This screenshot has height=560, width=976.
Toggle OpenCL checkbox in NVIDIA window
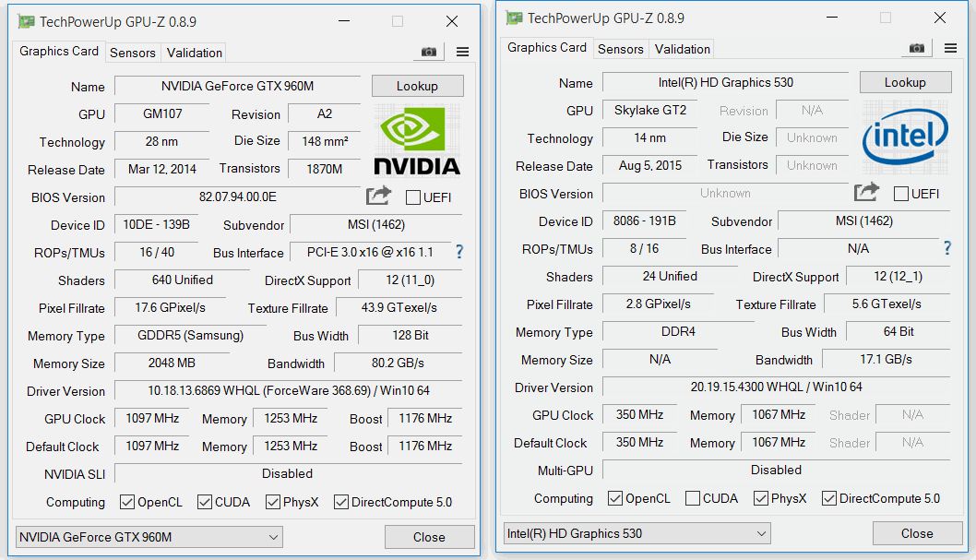coord(127,502)
